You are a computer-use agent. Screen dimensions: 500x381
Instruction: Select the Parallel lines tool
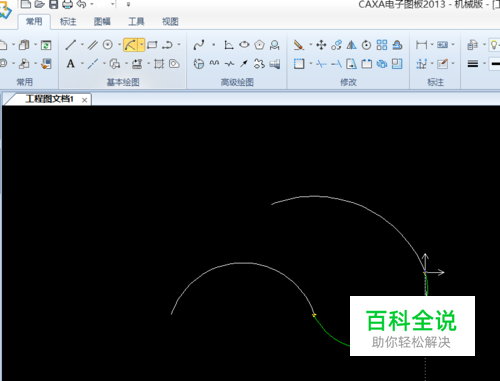[x=92, y=45]
